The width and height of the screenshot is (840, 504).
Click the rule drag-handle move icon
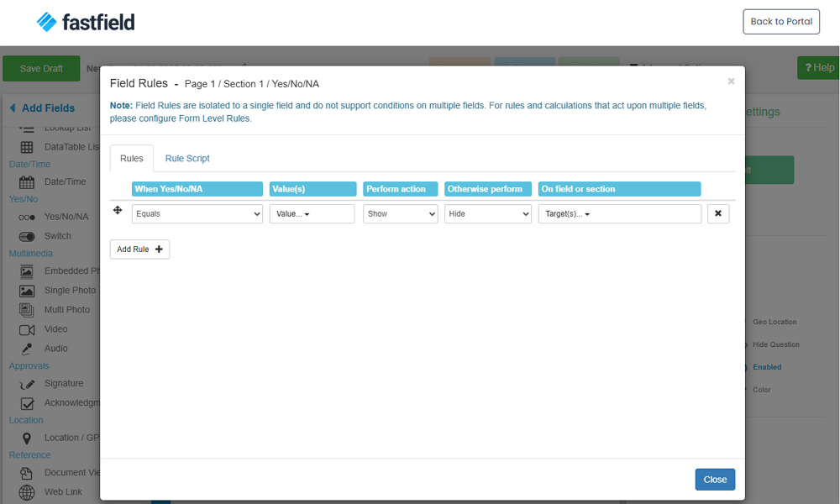pyautogui.click(x=118, y=210)
